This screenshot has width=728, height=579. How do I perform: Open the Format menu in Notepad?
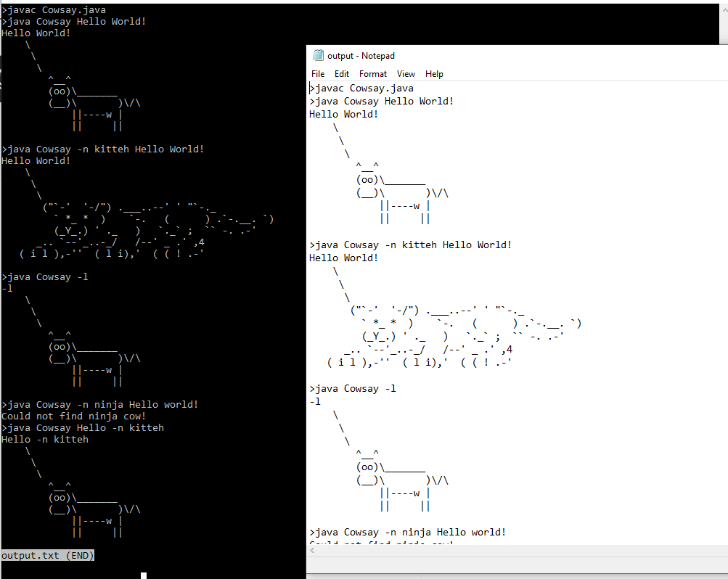point(373,74)
